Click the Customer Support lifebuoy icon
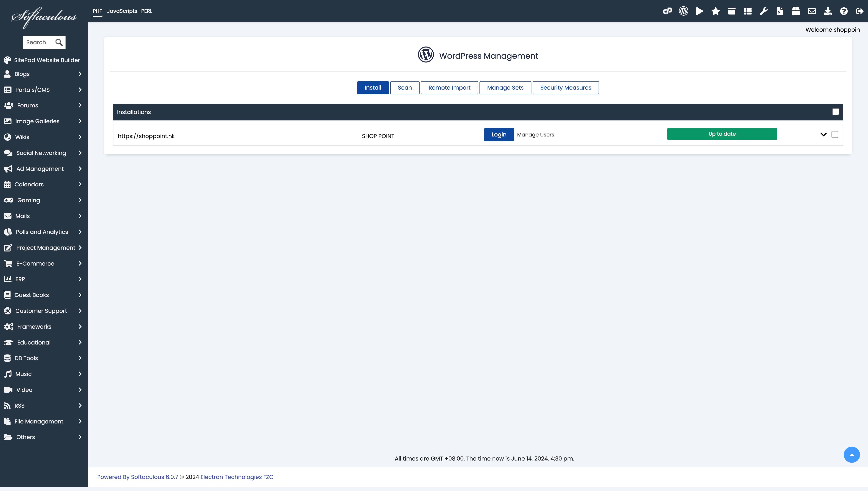The width and height of the screenshot is (868, 491). click(8, 311)
